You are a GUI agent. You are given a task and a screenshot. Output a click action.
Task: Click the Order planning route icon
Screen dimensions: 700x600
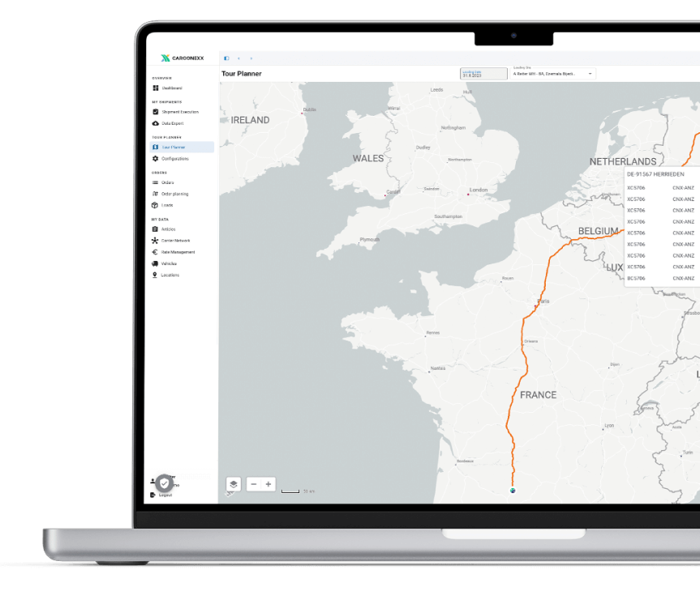pos(155,194)
